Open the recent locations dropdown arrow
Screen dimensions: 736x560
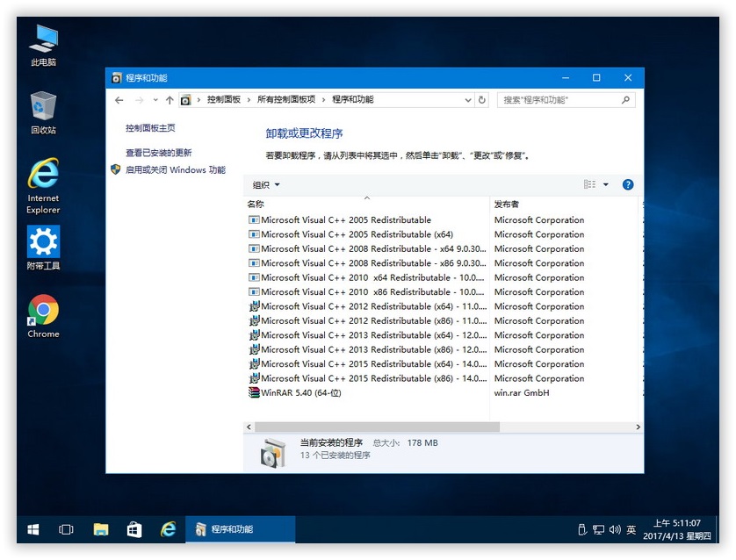155,100
